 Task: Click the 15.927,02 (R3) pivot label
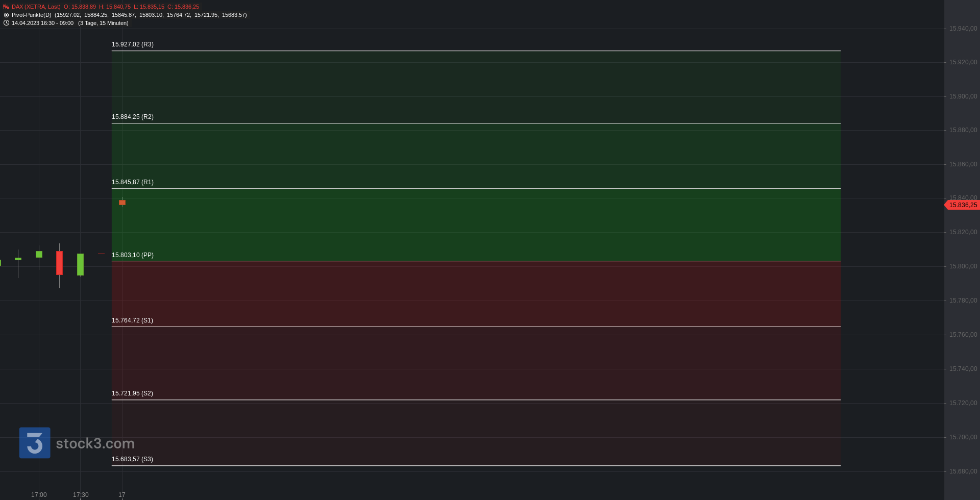[133, 44]
